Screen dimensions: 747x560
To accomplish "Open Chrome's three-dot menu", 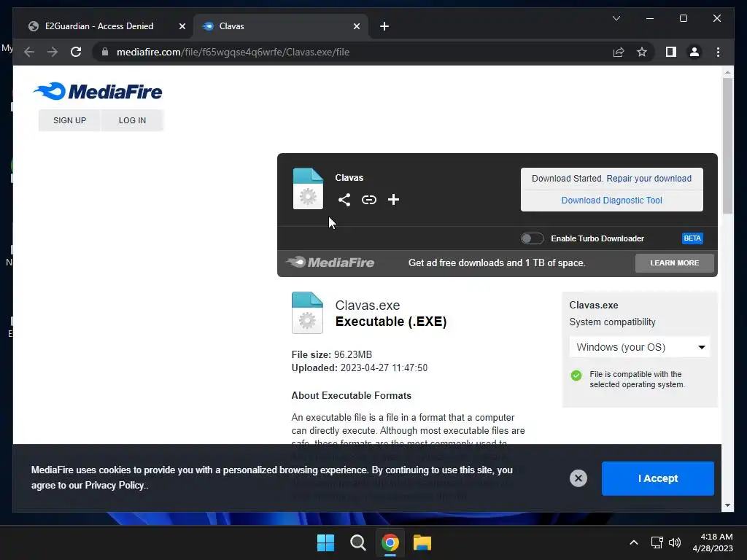I will 718,52.
